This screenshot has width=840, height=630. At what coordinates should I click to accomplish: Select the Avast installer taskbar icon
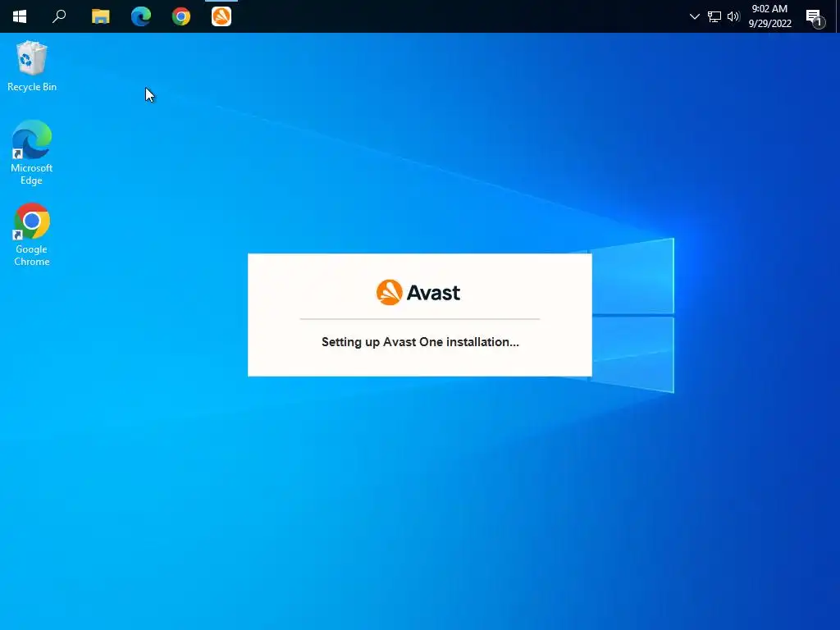221,16
